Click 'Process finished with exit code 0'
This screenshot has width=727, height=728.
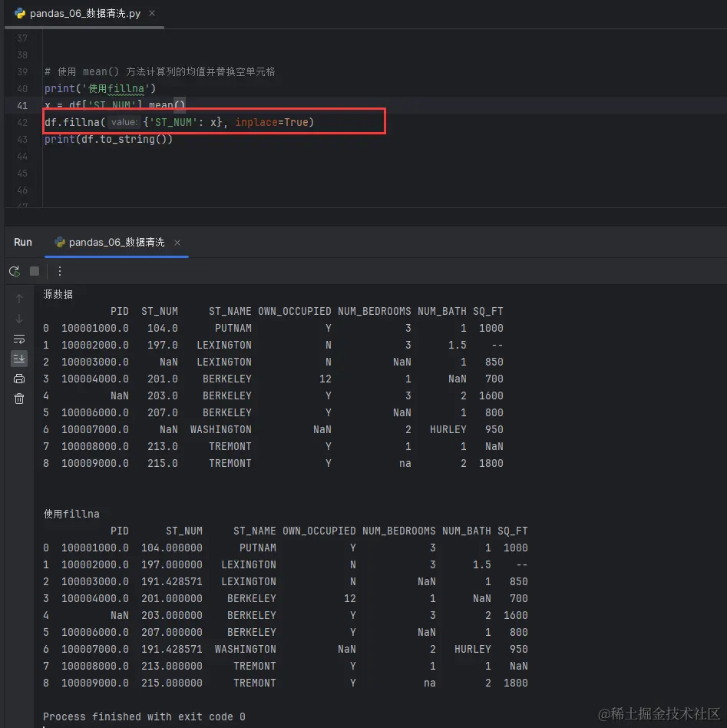(x=144, y=716)
